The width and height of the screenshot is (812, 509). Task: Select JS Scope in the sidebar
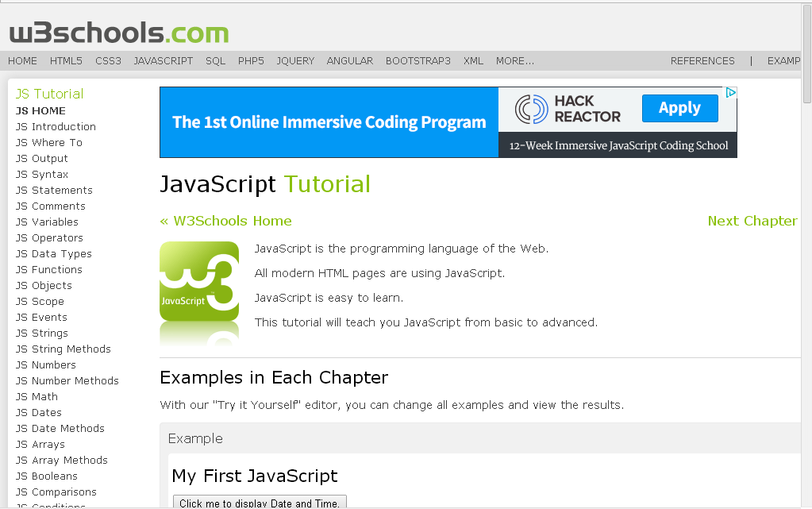[x=40, y=302]
